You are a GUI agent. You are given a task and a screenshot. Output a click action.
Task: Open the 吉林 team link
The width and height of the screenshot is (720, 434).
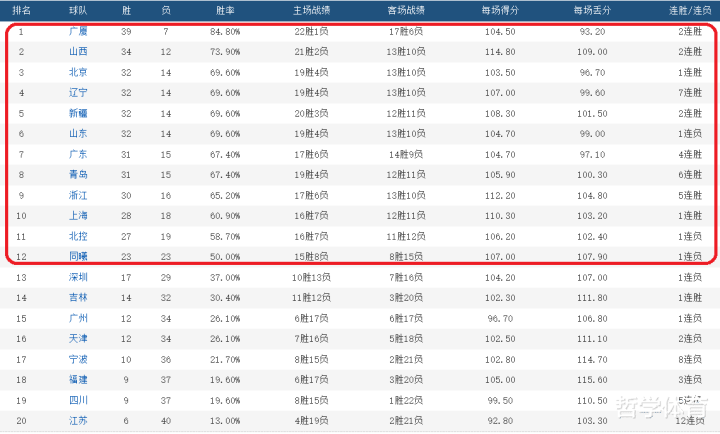[x=78, y=298]
